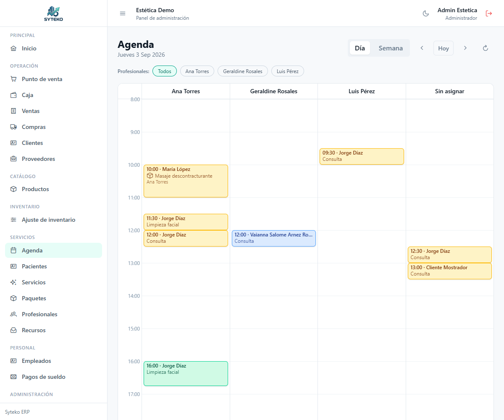Viewport: 504px width, 420px height.
Task: Refresh the agenda with reload icon
Action: coord(486,48)
